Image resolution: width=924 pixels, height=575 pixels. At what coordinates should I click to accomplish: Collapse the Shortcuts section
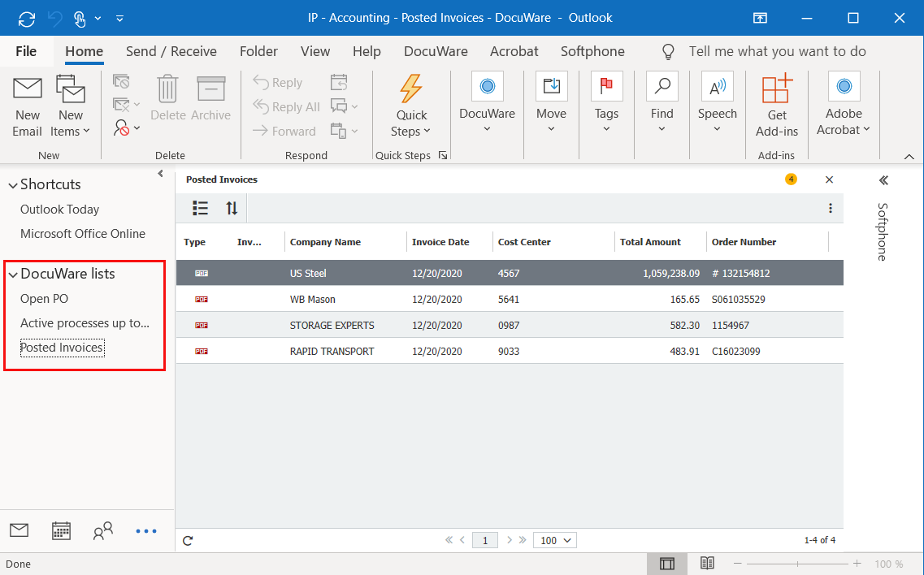click(13, 185)
